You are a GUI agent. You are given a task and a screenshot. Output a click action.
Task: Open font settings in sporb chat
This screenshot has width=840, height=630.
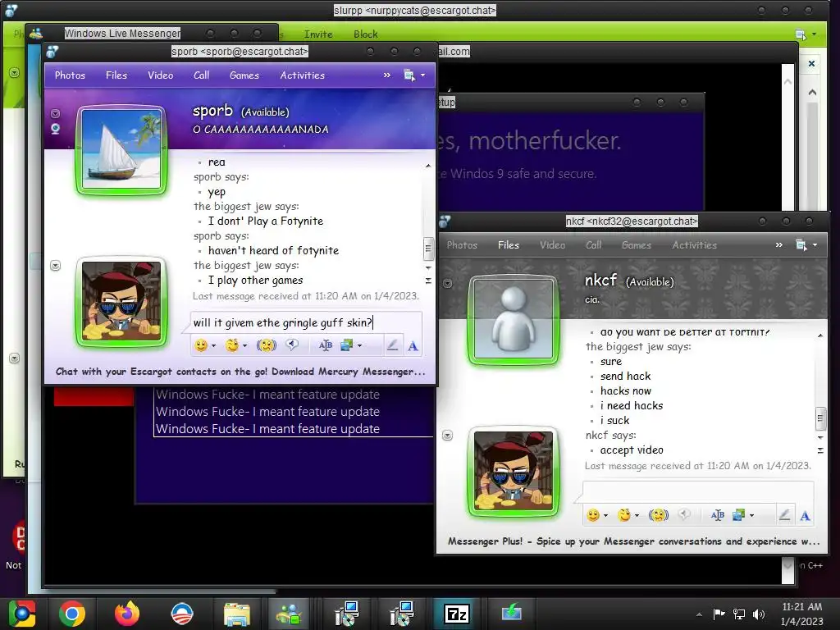click(x=326, y=345)
